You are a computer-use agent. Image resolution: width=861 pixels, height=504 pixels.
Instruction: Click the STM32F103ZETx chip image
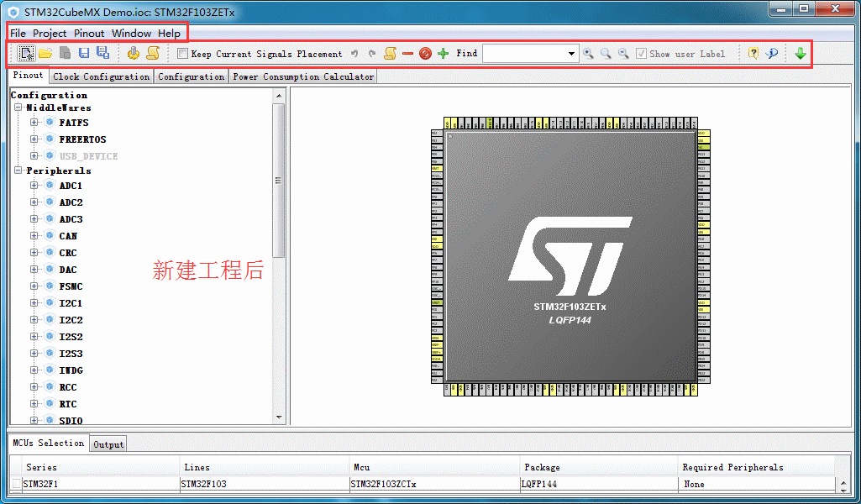[570, 256]
